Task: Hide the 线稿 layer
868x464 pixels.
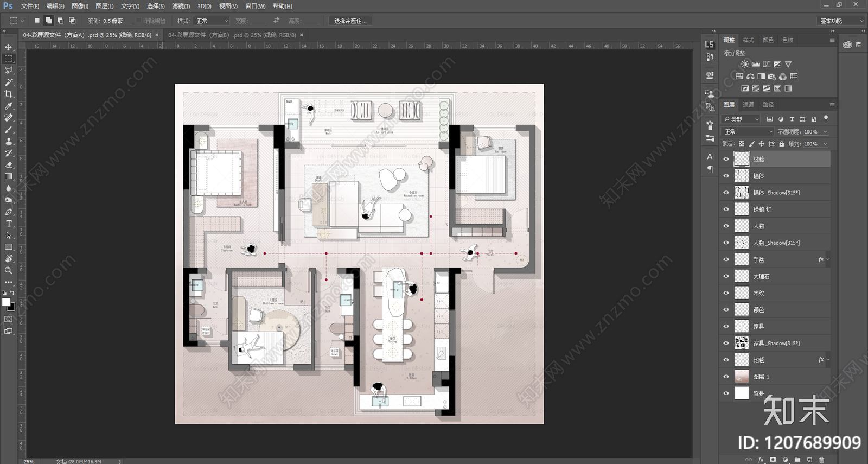Action: coord(726,159)
